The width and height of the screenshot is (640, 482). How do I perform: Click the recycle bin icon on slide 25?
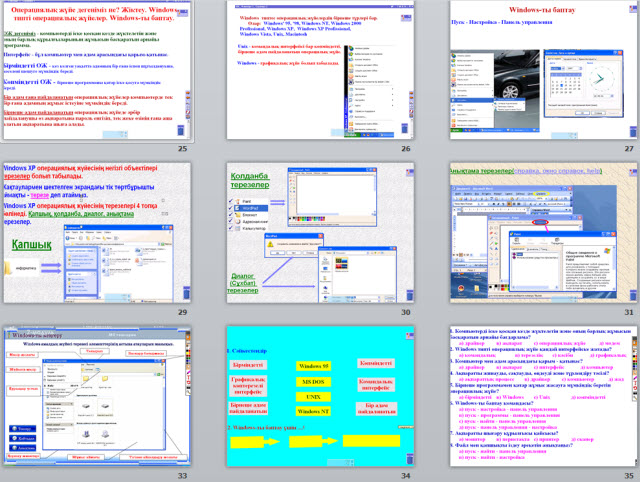(180, 130)
